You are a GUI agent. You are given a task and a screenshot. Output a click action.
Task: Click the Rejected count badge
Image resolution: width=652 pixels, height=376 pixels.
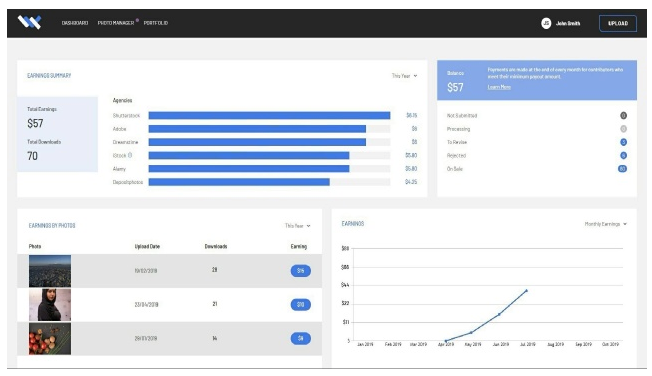click(623, 156)
